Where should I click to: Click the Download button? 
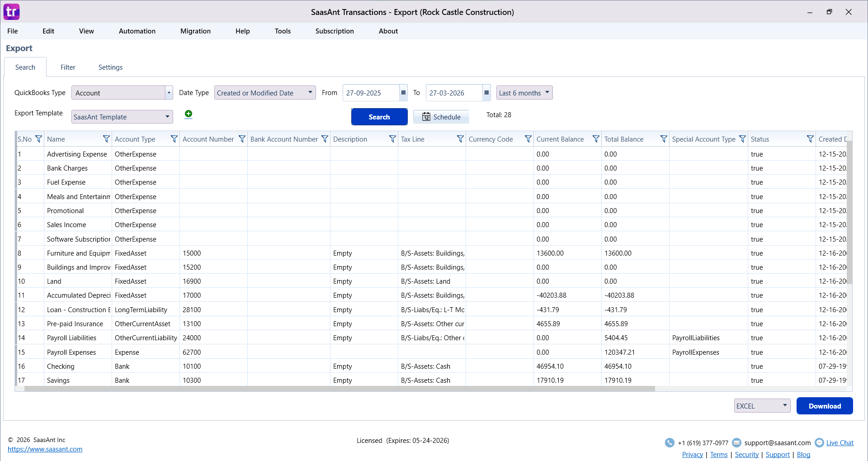[824, 406]
